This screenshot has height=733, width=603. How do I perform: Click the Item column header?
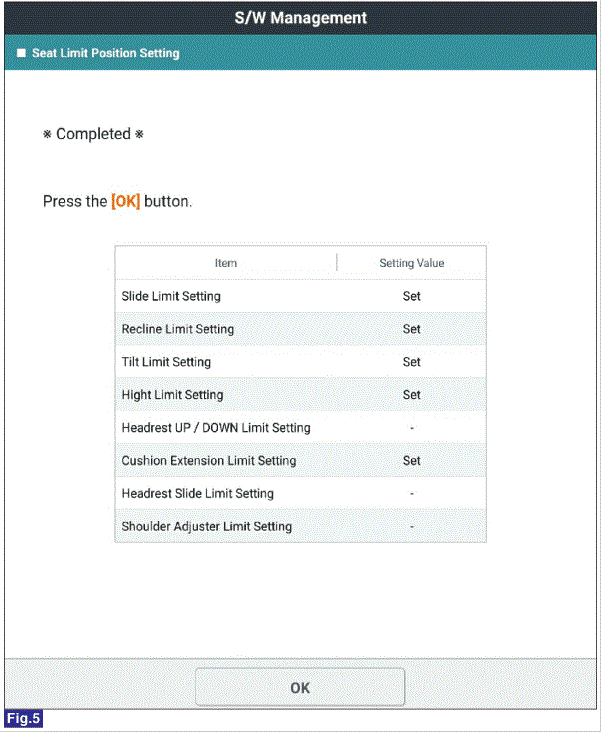click(x=226, y=263)
